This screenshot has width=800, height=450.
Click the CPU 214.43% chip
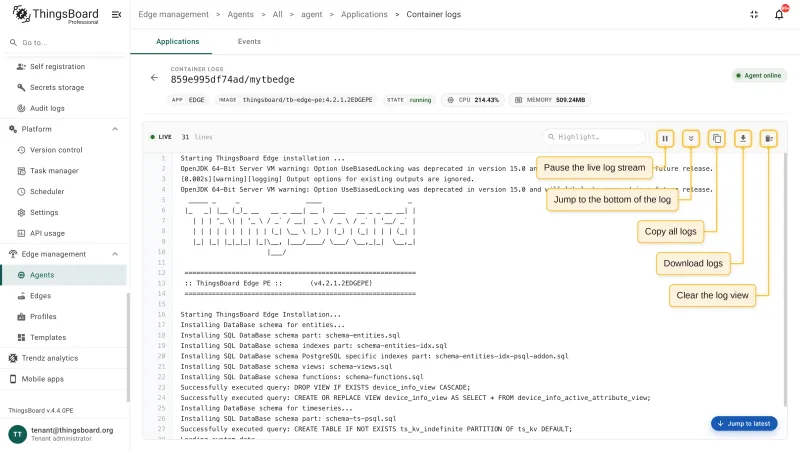coord(473,100)
